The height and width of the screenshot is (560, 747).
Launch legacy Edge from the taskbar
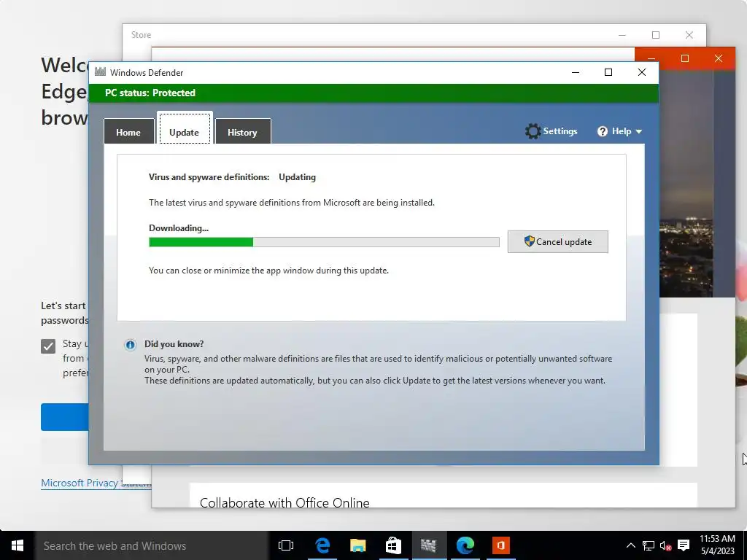(322, 545)
